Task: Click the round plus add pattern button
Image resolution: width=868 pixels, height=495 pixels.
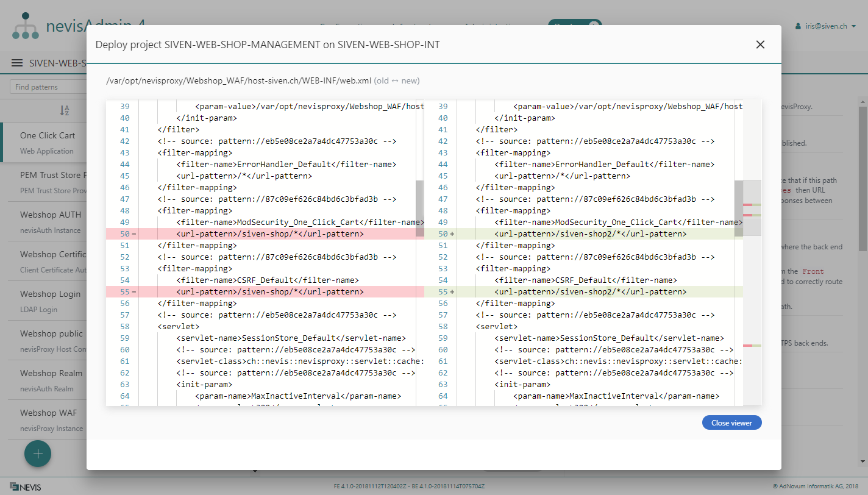Action: click(38, 454)
